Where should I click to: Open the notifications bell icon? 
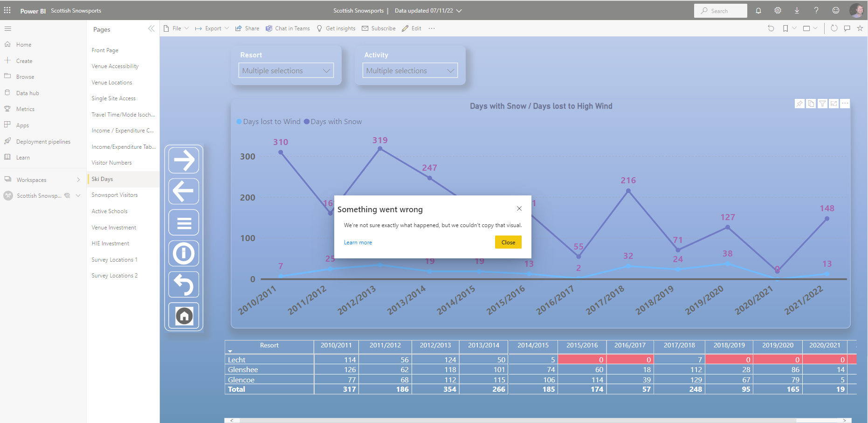758,11
